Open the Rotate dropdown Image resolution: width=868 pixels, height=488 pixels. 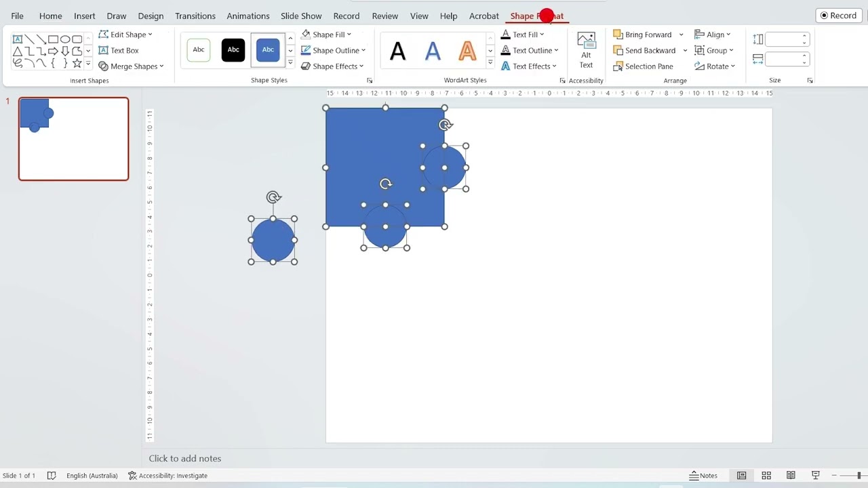pyautogui.click(x=715, y=66)
